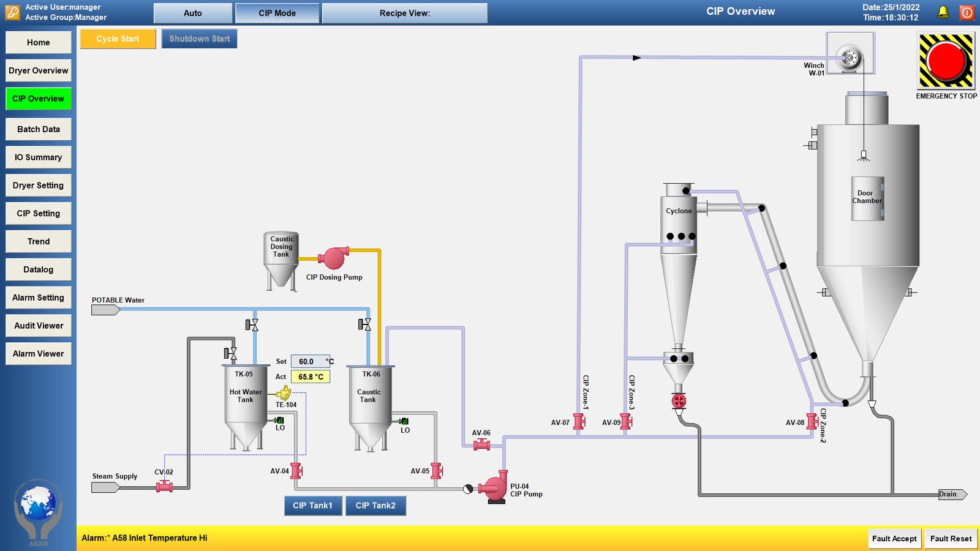Open the CIP Tank2 popup

pos(375,506)
